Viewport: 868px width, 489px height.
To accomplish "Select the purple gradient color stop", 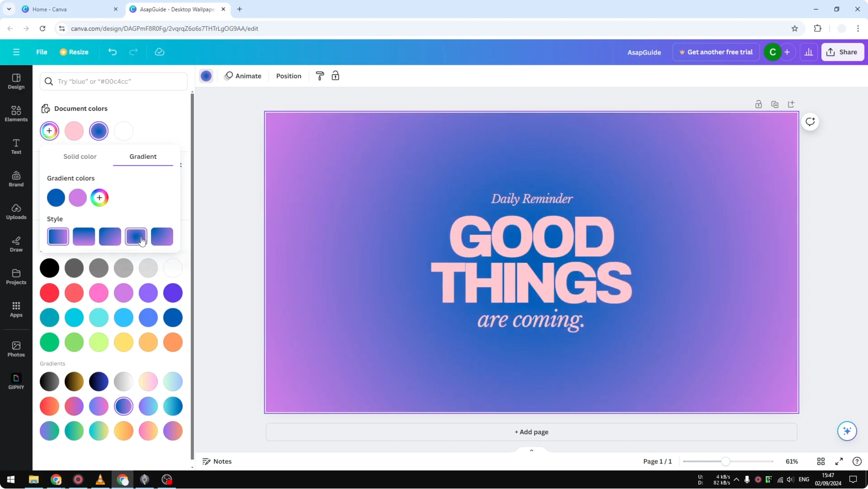I will tap(78, 198).
